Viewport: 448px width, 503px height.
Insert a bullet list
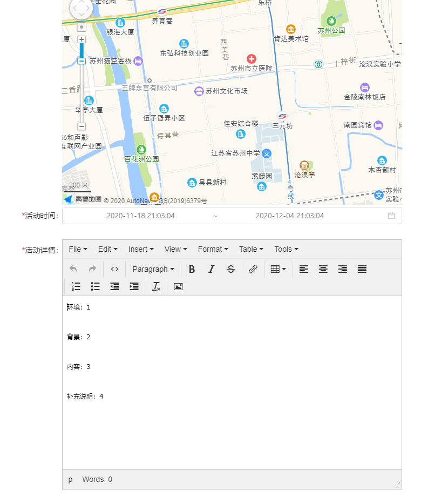pos(95,286)
